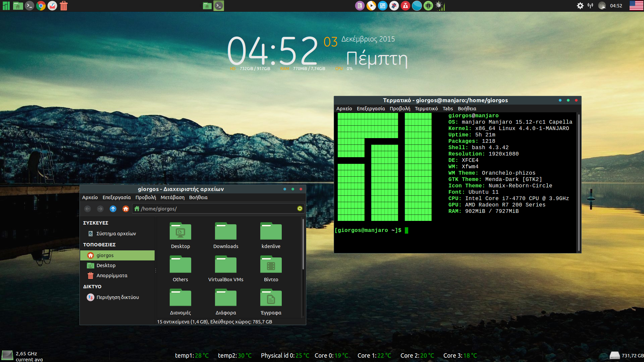The image size is (644, 362).
Task: Click file manager status bar text '15 αντικείμενα'
Action: (215, 322)
